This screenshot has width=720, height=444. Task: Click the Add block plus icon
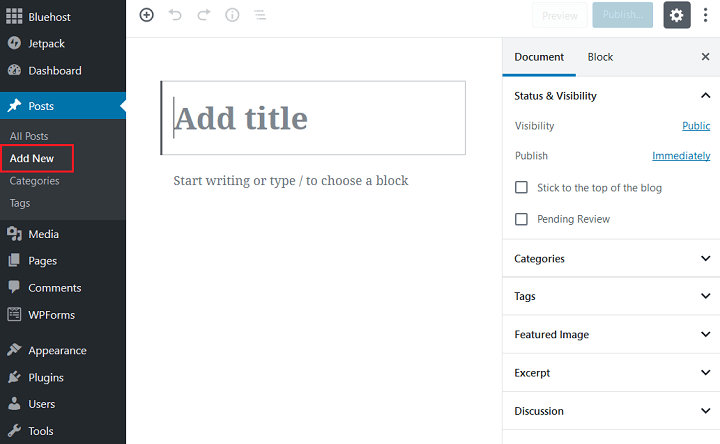(146, 15)
